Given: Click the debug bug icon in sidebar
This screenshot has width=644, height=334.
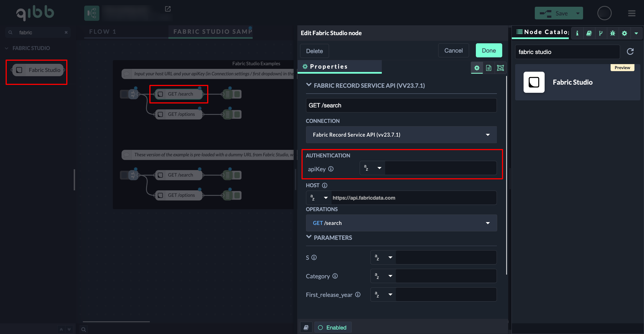Looking at the screenshot, I should pyautogui.click(x=613, y=33).
